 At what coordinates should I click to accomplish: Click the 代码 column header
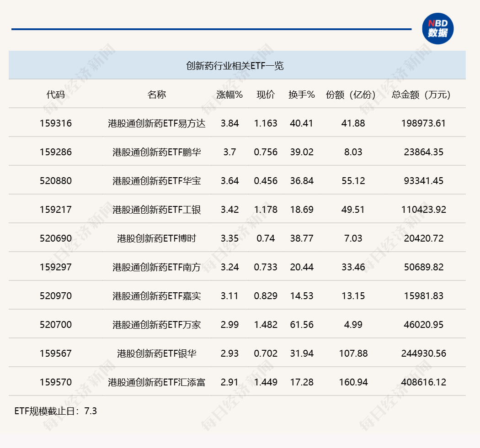pos(56,95)
